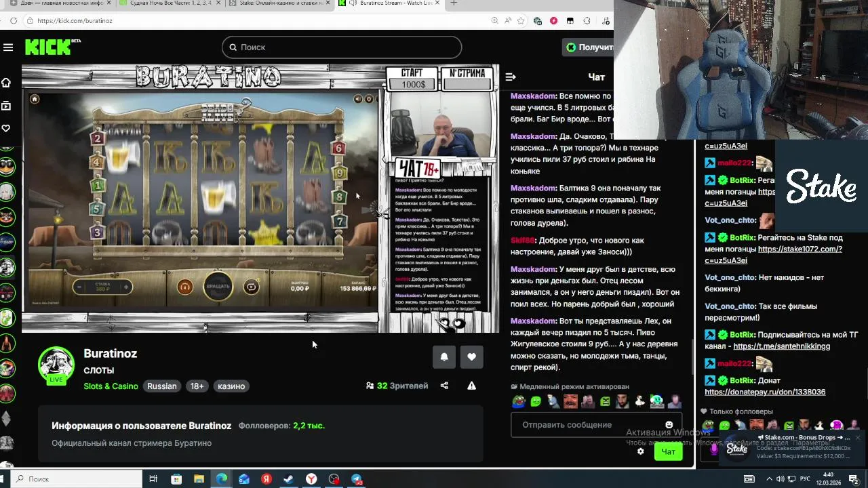
Task: Open Buratinoz channel avatar
Action: [x=56, y=365]
